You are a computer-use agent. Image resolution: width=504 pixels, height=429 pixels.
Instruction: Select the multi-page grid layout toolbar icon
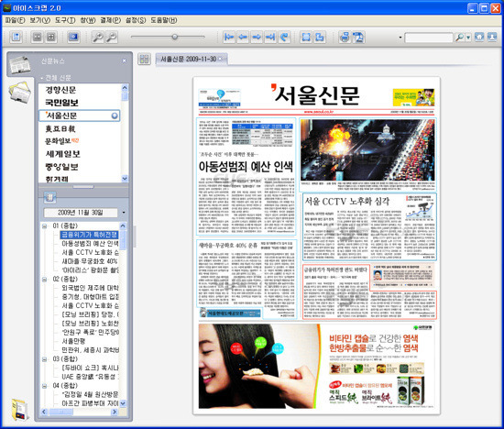coord(50,37)
